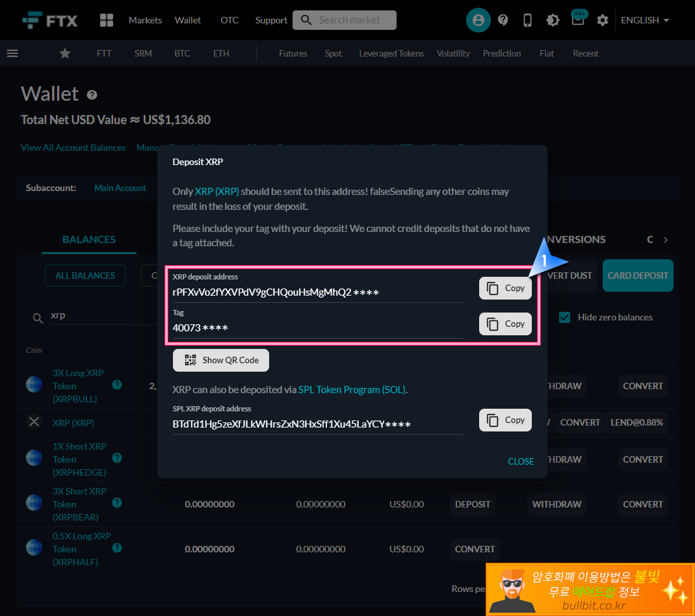Select the ETH market shortcut

pos(221,53)
